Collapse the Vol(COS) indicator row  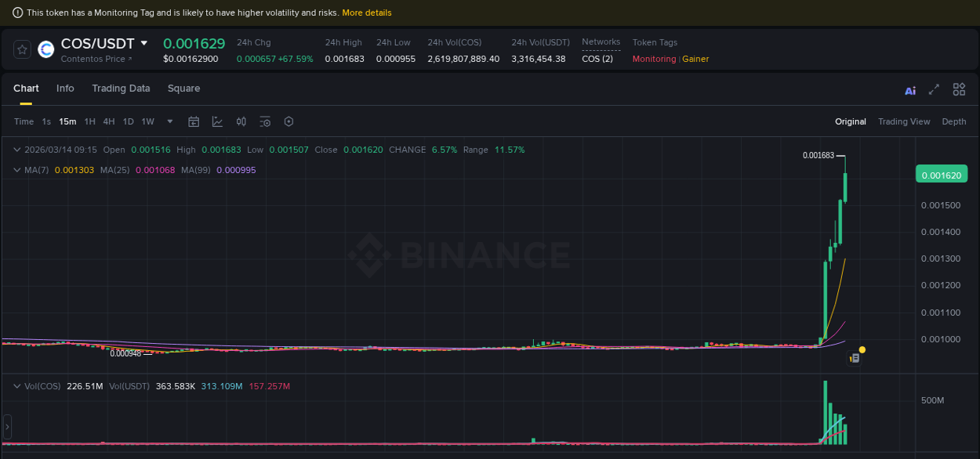click(x=16, y=386)
